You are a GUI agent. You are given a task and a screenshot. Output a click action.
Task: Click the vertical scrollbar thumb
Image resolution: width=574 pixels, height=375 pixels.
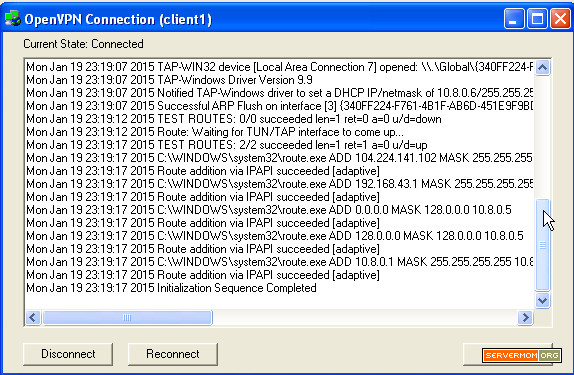[x=543, y=245]
